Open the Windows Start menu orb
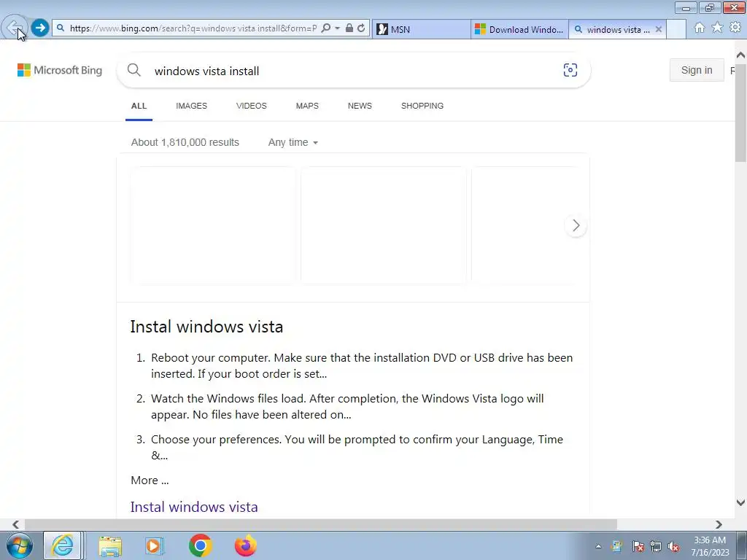This screenshot has height=560, width=747. pos(20,545)
